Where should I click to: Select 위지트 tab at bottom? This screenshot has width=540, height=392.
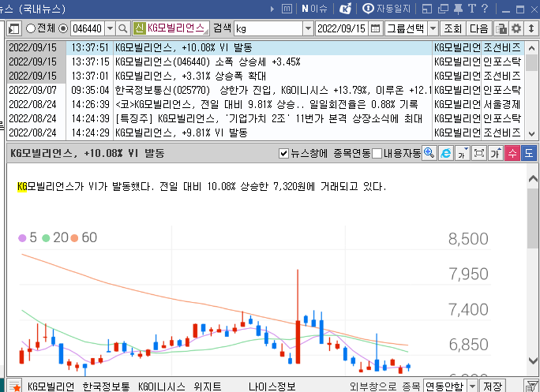[208, 386]
